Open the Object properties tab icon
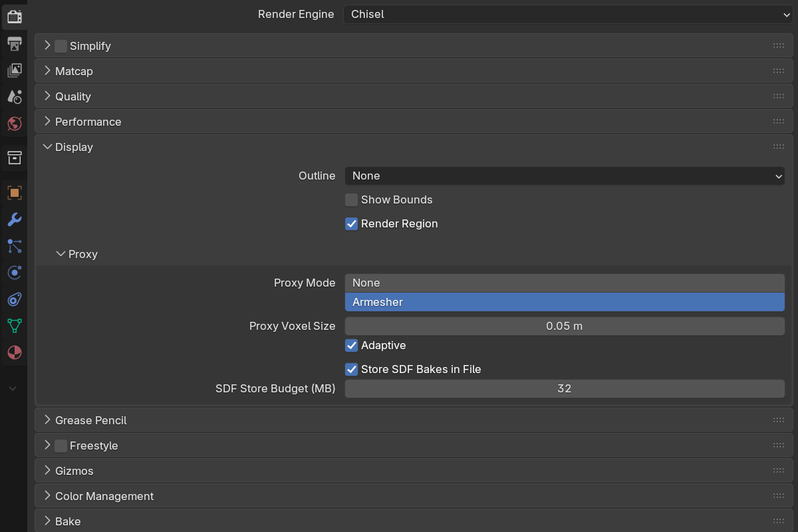This screenshot has width=798, height=532. [x=14, y=193]
